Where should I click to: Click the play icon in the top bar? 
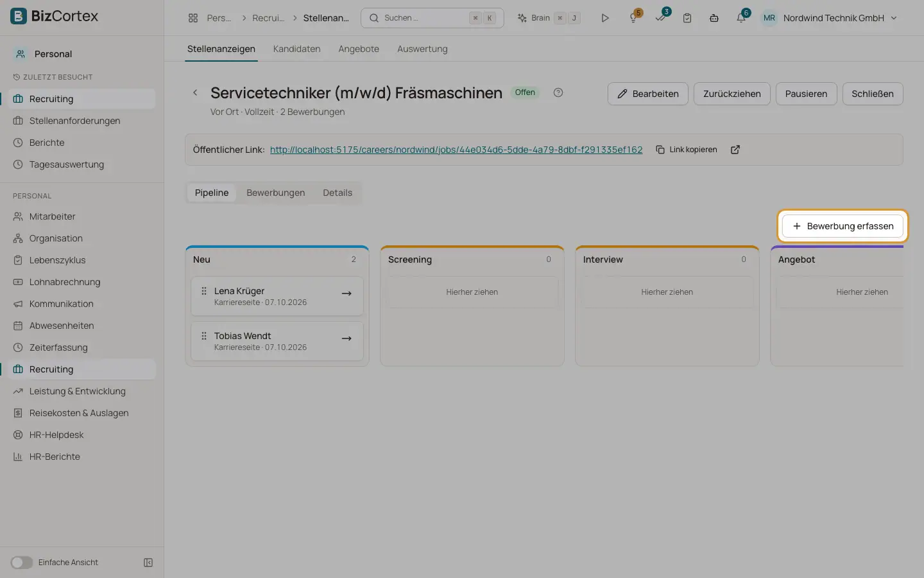[x=605, y=18]
